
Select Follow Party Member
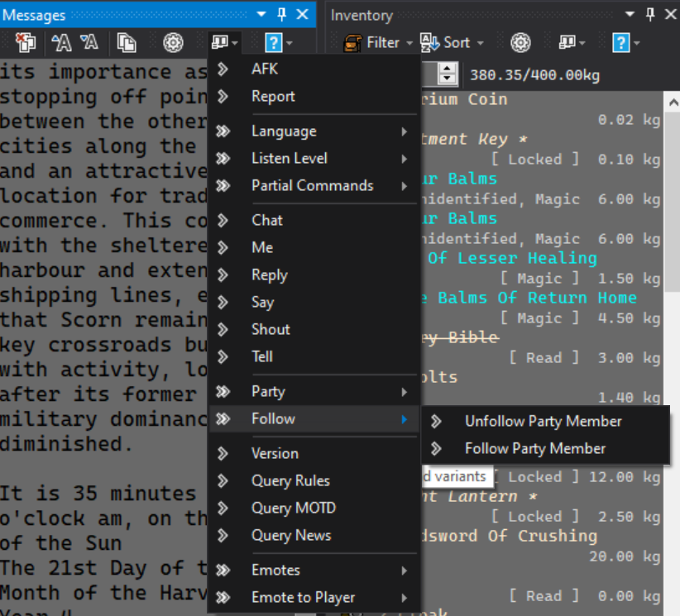[x=545, y=448]
